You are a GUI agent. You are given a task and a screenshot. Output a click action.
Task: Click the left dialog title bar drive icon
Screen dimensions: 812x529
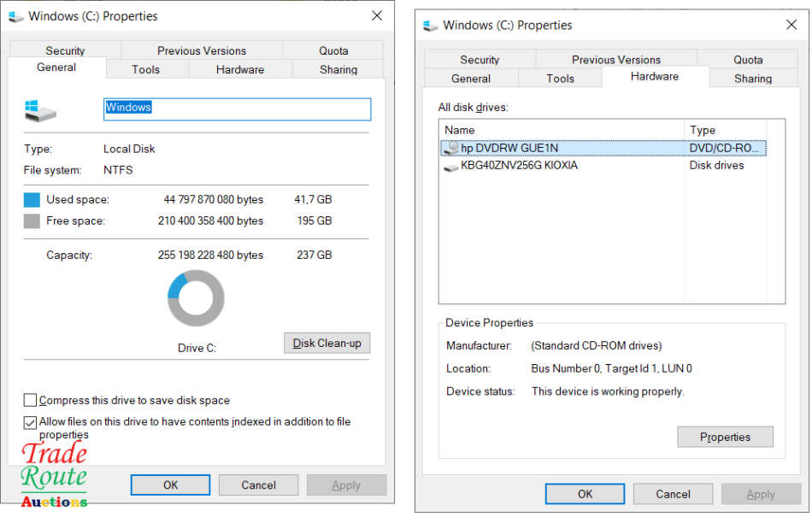click(x=16, y=16)
